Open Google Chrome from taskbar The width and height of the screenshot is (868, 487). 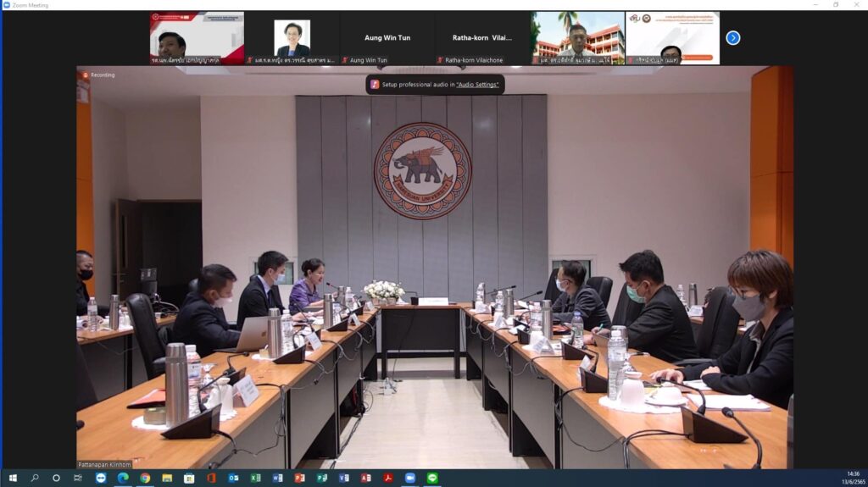tap(145, 479)
